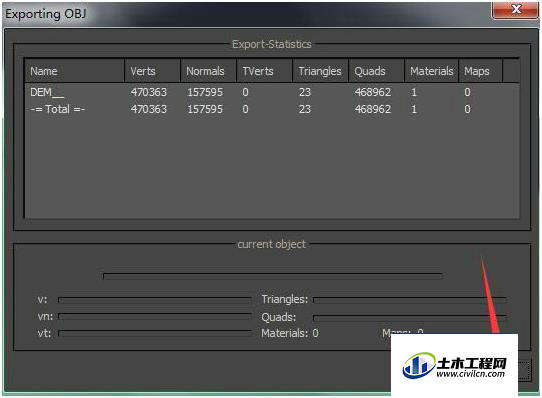Click the Normals column header
The width and height of the screenshot is (542, 398).
[x=208, y=71]
